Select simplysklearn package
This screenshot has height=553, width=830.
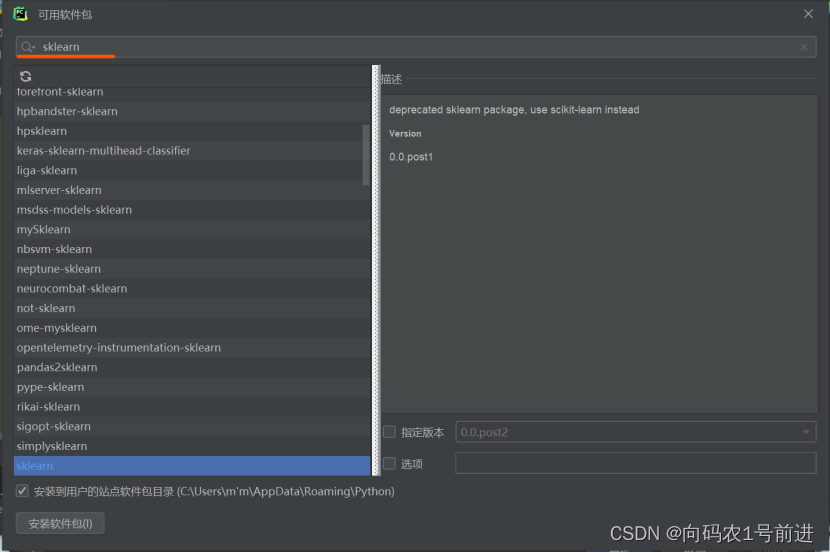point(192,446)
